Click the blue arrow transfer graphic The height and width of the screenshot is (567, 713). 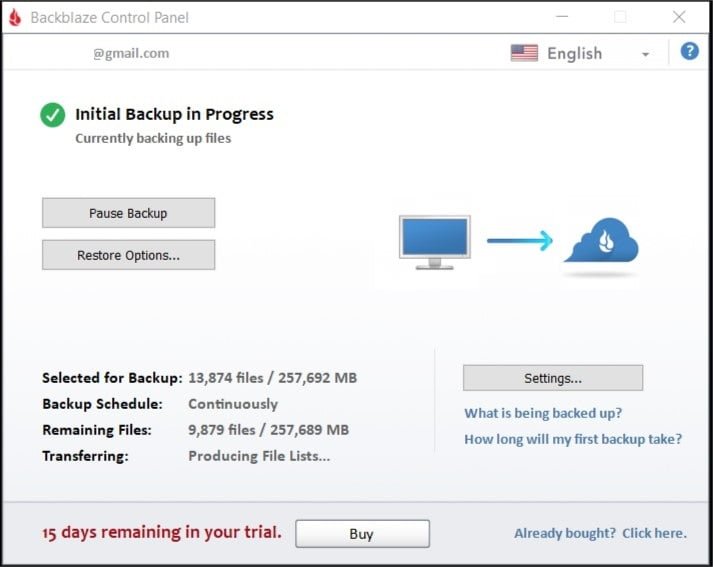tap(520, 240)
